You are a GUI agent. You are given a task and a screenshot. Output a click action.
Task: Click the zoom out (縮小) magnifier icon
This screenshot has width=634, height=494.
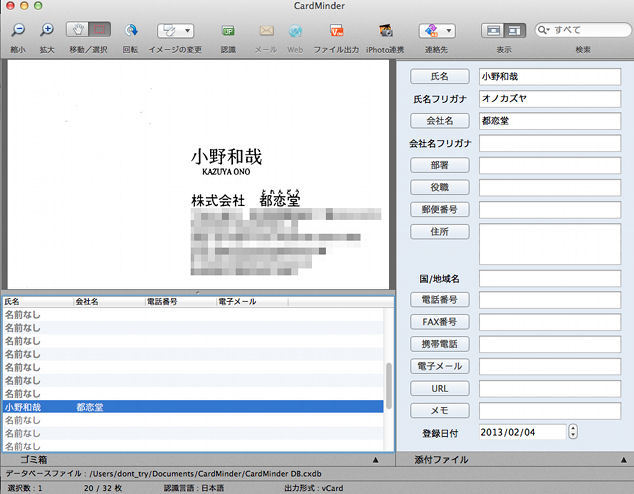point(17,31)
